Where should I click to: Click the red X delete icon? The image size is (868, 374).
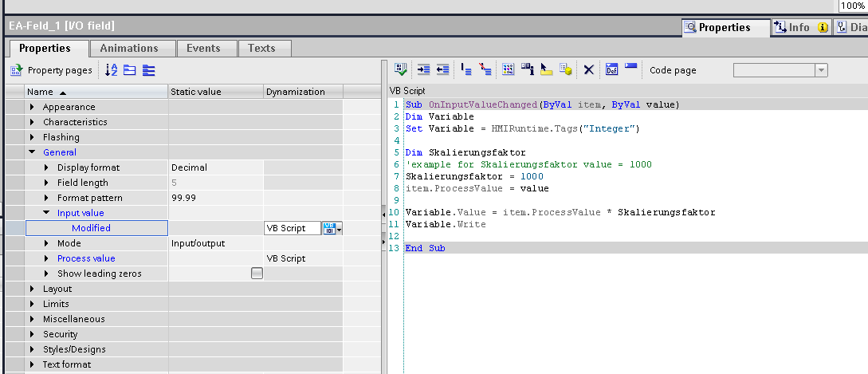pyautogui.click(x=589, y=70)
